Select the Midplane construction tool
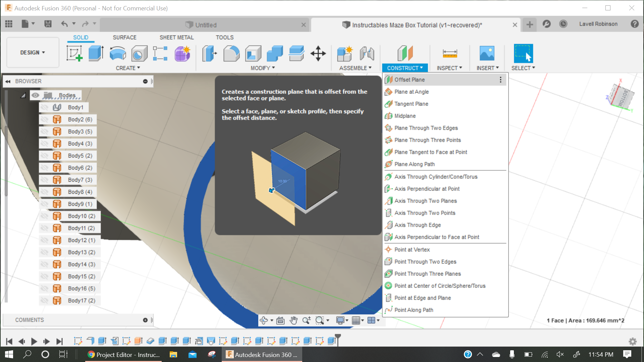This screenshot has width=644, height=362. coord(405,115)
